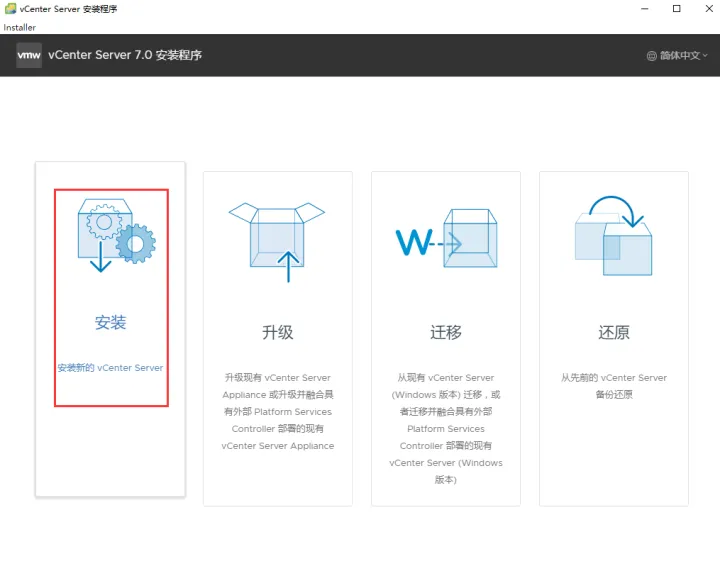
Task: Select the 升级 card title
Action: (277, 332)
